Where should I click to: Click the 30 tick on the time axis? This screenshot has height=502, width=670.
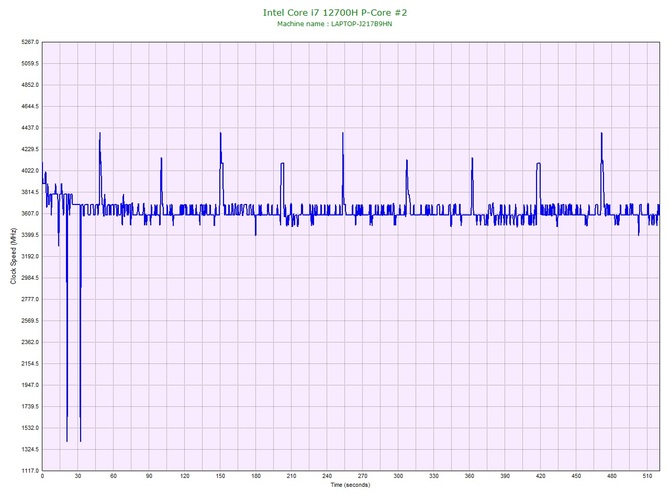(x=78, y=476)
